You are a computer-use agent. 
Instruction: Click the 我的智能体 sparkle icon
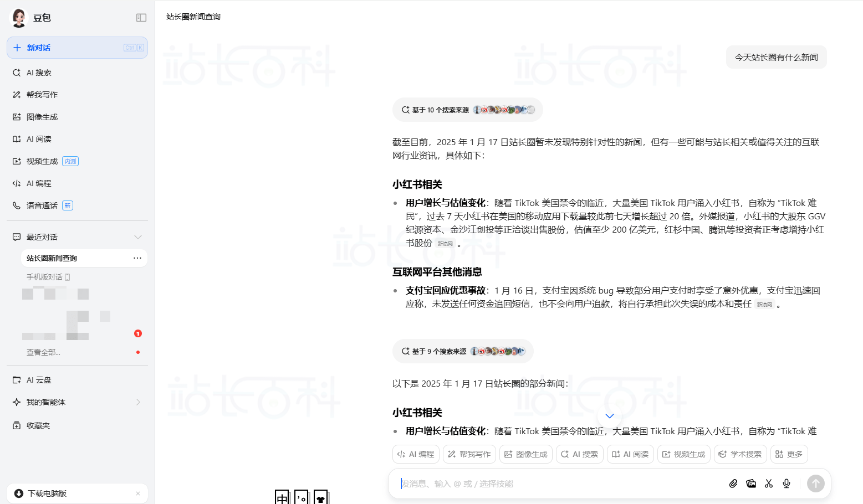pos(17,402)
